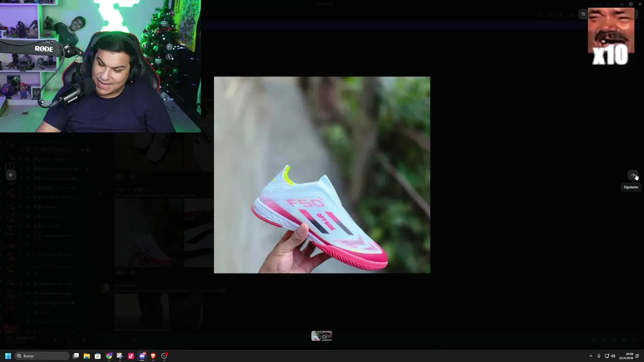The width and height of the screenshot is (644, 362).
Task: Expand the hidden system tray icons
Action: pyautogui.click(x=591, y=356)
